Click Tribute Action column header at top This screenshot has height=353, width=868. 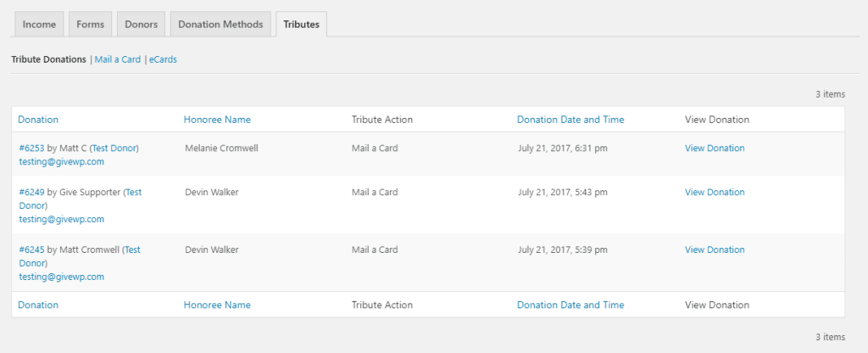coord(382,120)
